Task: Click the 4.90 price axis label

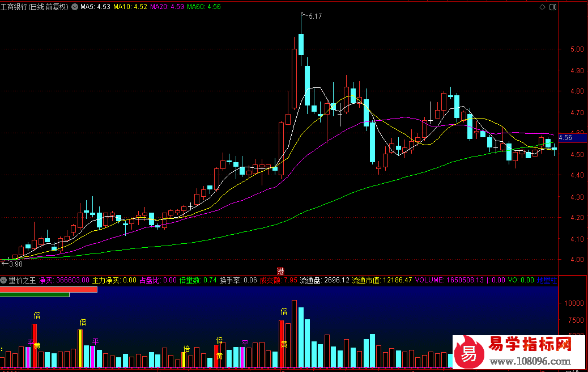Action: [577, 70]
